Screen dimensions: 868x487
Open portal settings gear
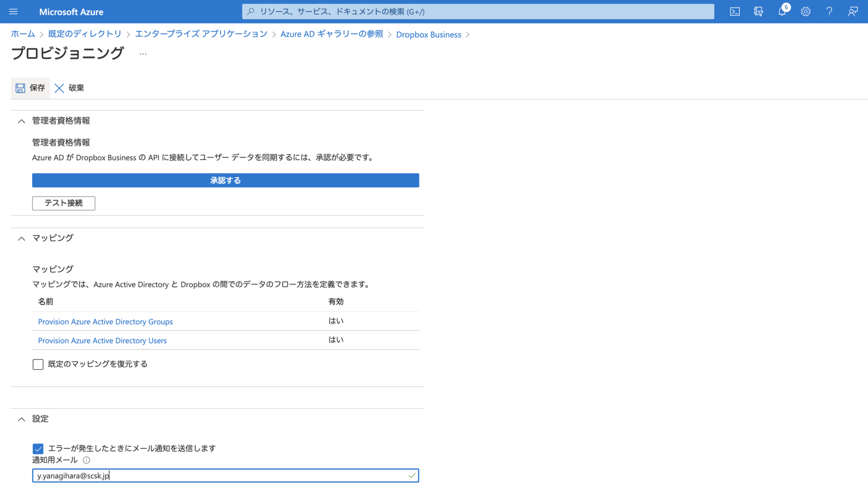[806, 12]
